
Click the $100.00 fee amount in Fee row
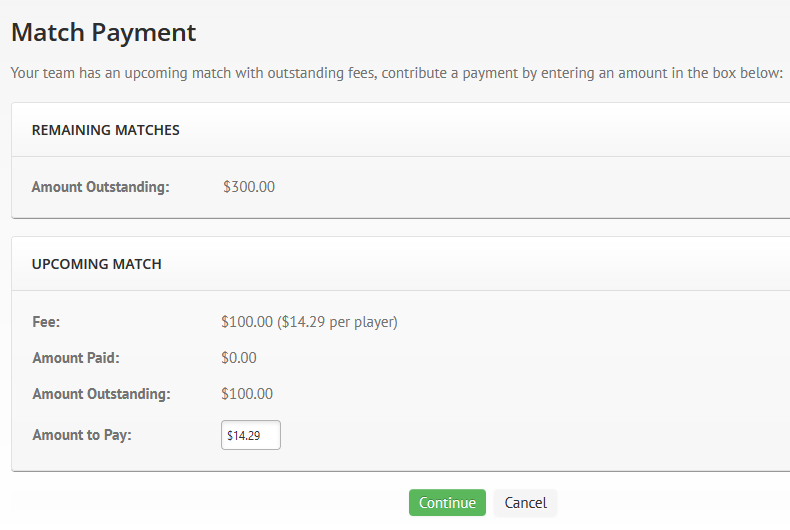pos(247,322)
